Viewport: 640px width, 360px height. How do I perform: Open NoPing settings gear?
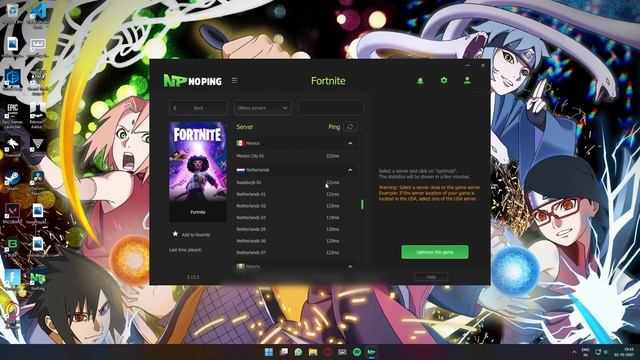(x=444, y=80)
